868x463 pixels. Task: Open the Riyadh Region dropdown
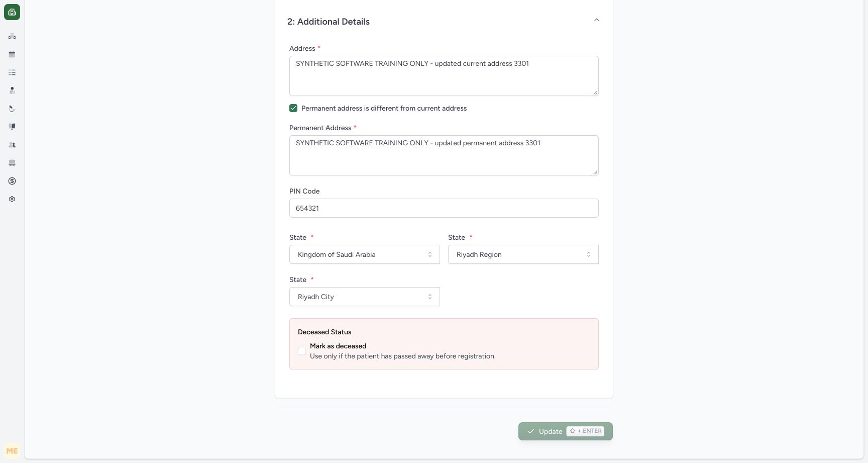tap(523, 254)
